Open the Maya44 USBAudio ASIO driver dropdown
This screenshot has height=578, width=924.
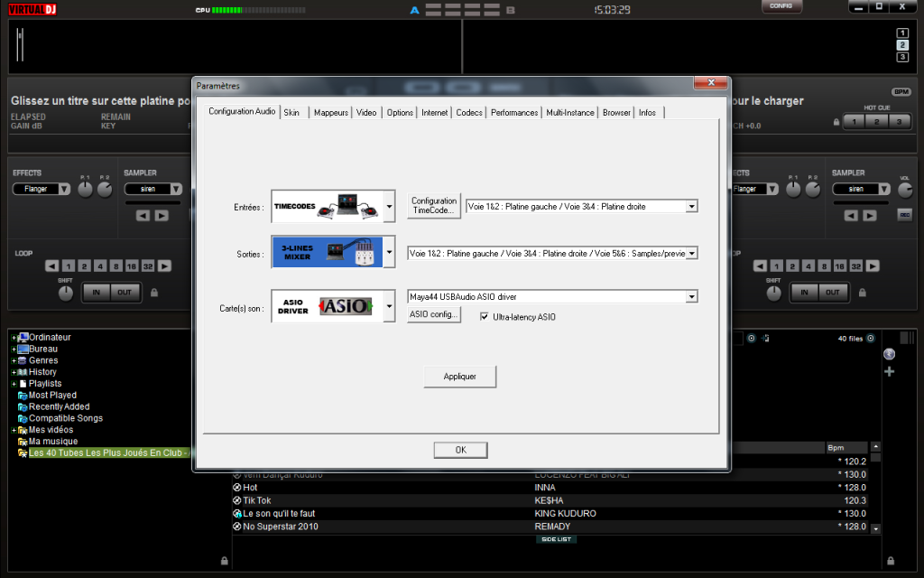pos(691,296)
